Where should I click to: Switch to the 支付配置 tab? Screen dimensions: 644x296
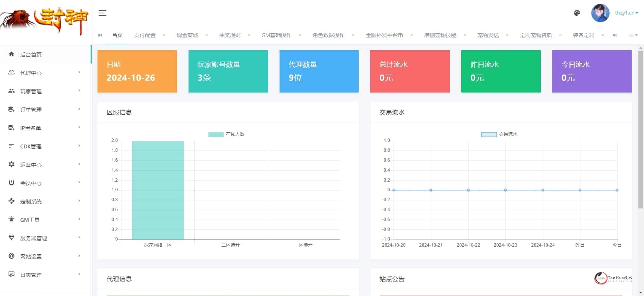click(145, 35)
